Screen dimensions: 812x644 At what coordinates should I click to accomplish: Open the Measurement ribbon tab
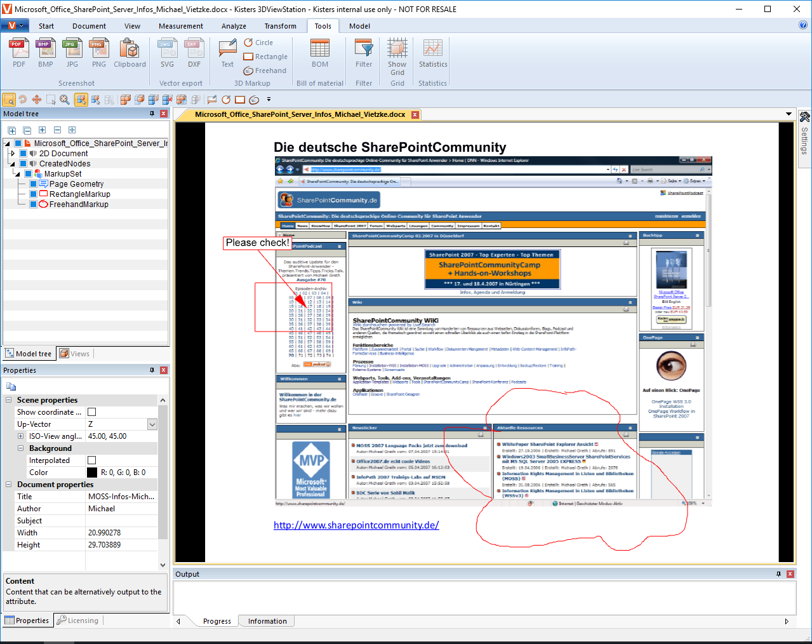(x=181, y=26)
